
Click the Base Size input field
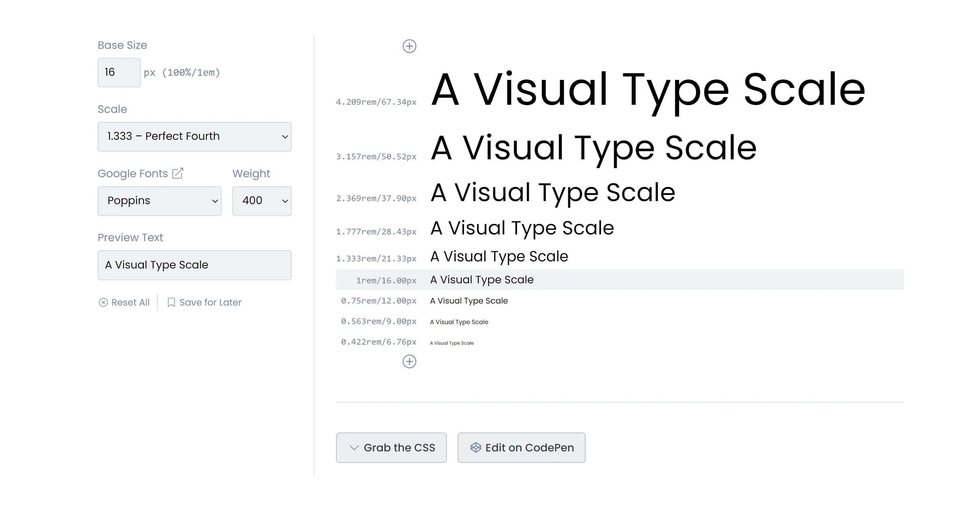coord(119,72)
